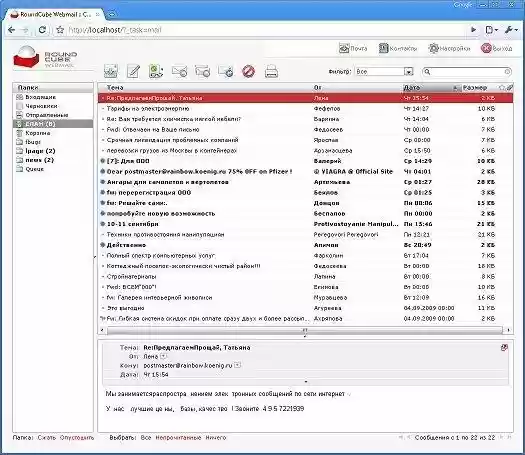Image resolution: width=525 pixels, height=455 pixels.
Task: Click the red delete message icon
Action: tap(248, 71)
